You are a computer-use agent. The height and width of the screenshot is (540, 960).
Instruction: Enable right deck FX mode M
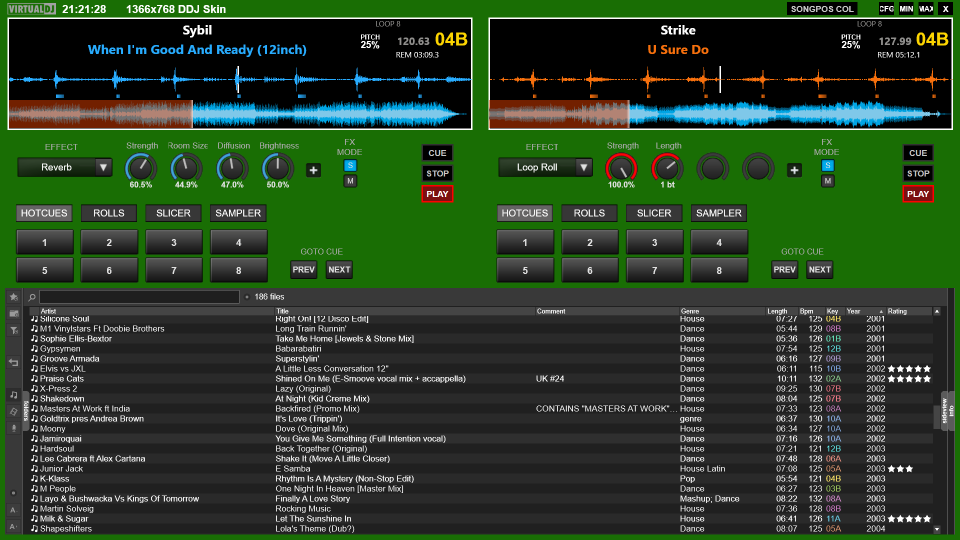tap(827, 181)
